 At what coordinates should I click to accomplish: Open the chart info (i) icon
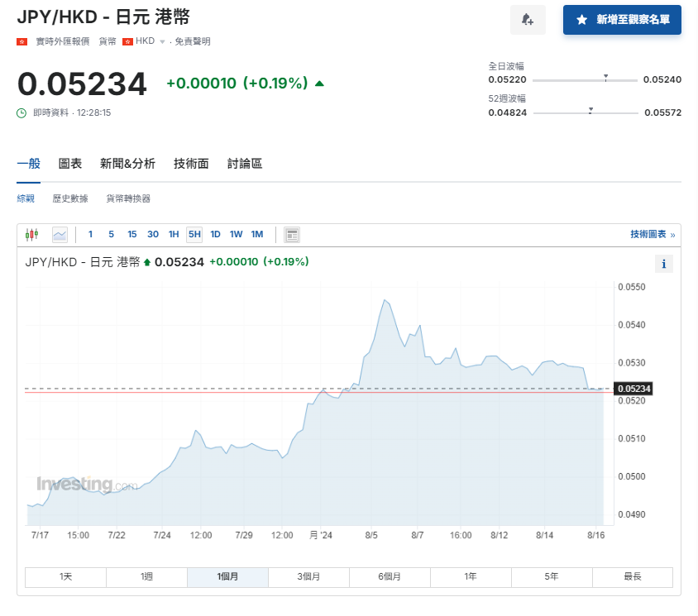click(x=664, y=264)
